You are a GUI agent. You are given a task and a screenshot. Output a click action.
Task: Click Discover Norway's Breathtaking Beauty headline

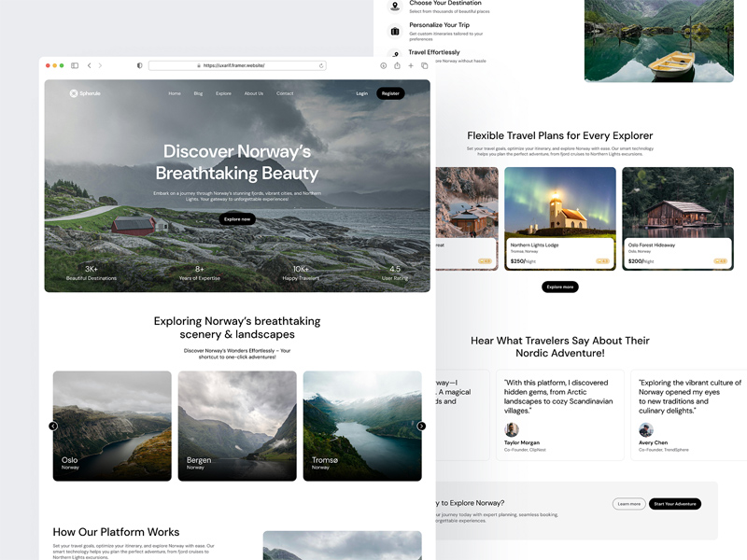point(237,162)
